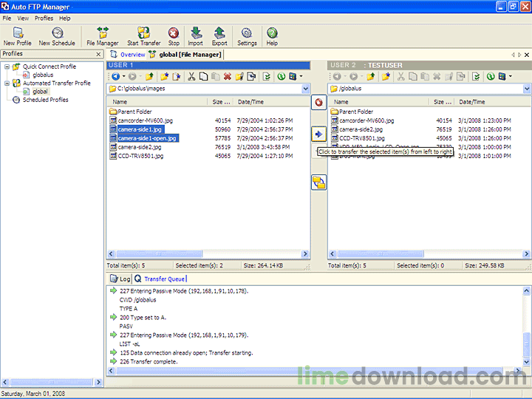Viewport: 532px width, 399px height.
Task: Click Profiles panel scroll-right arrow
Action: click(98, 383)
